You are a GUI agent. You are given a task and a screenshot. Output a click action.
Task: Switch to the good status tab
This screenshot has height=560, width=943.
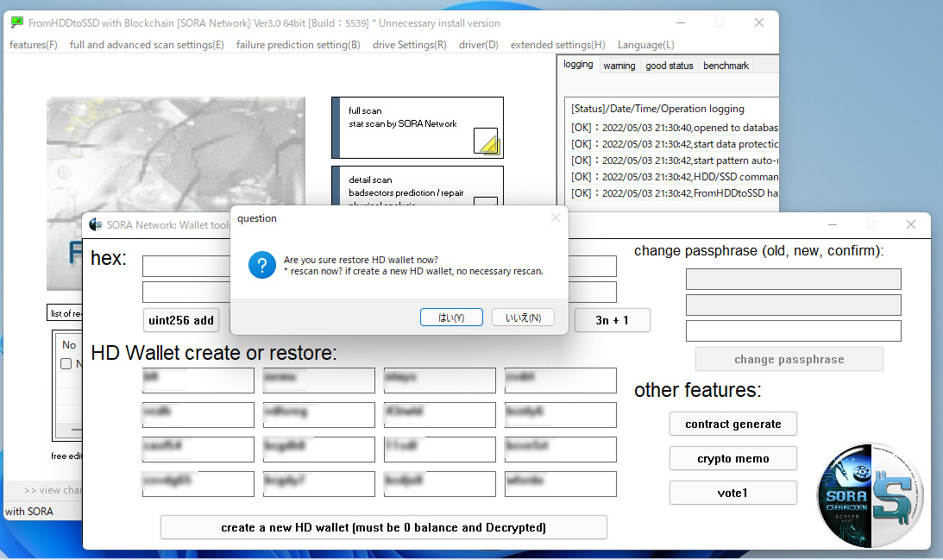click(x=670, y=66)
